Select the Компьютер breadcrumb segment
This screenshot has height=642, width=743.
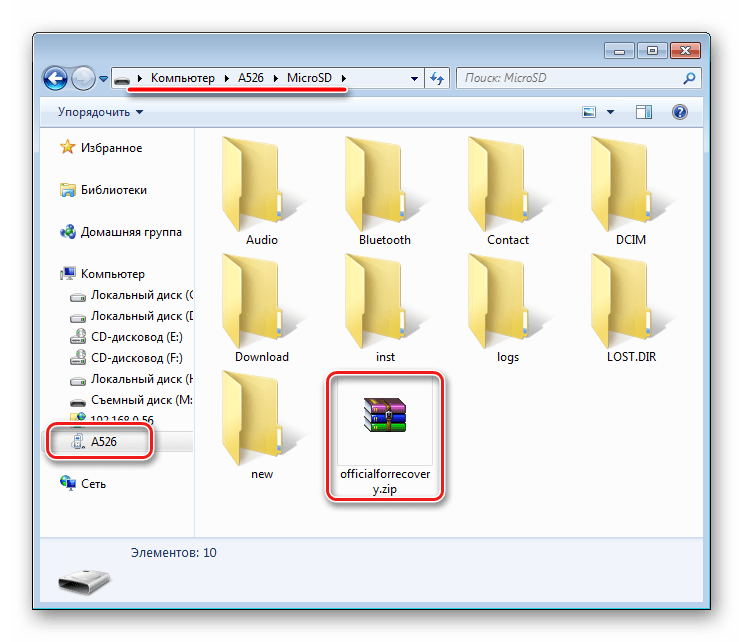[x=182, y=78]
